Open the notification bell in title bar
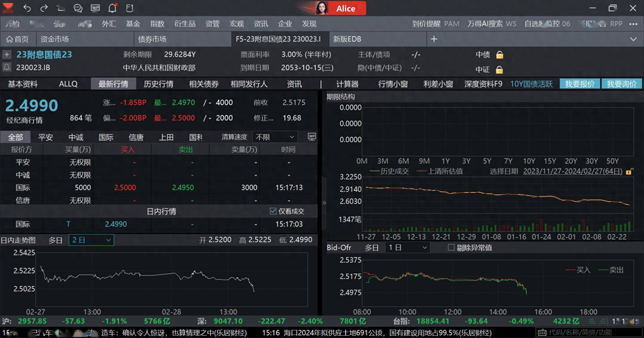Image resolution: width=644 pixels, height=338 pixels. [x=112, y=8]
